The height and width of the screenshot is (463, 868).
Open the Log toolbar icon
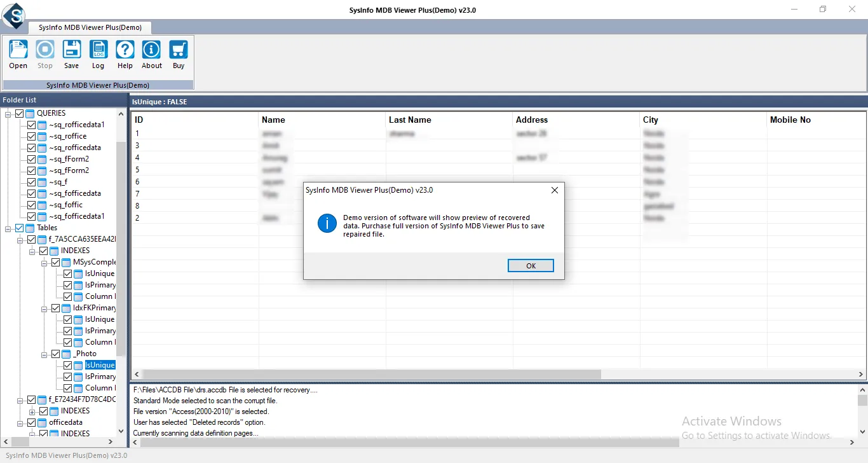[x=98, y=50]
